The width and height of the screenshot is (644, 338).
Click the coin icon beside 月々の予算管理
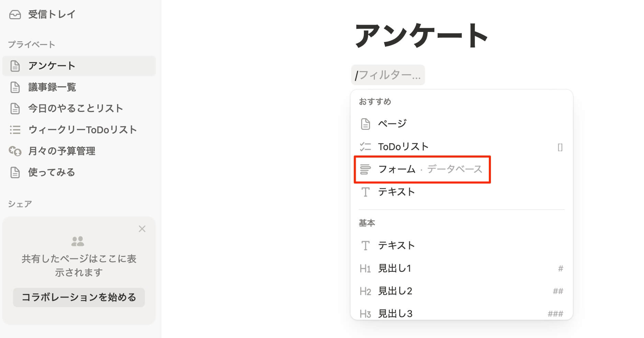(x=15, y=151)
